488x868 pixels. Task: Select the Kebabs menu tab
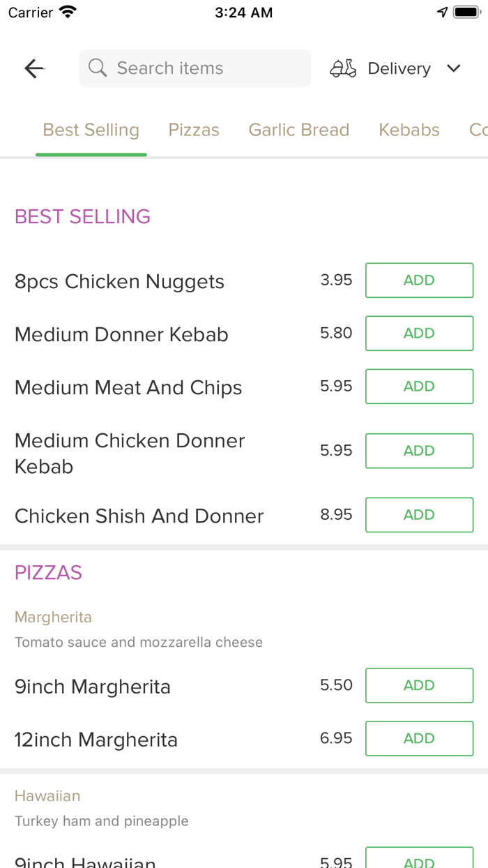click(x=409, y=130)
